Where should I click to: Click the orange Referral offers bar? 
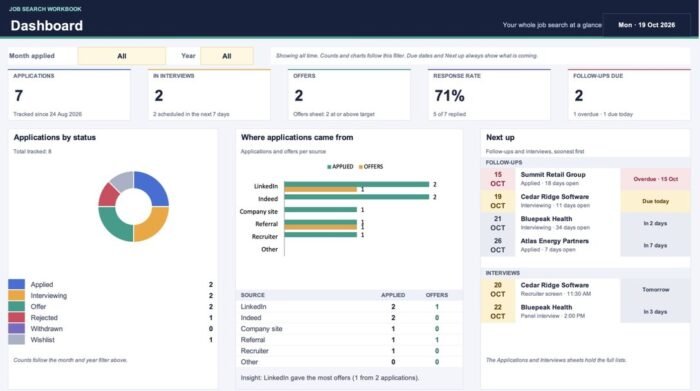[320, 227]
